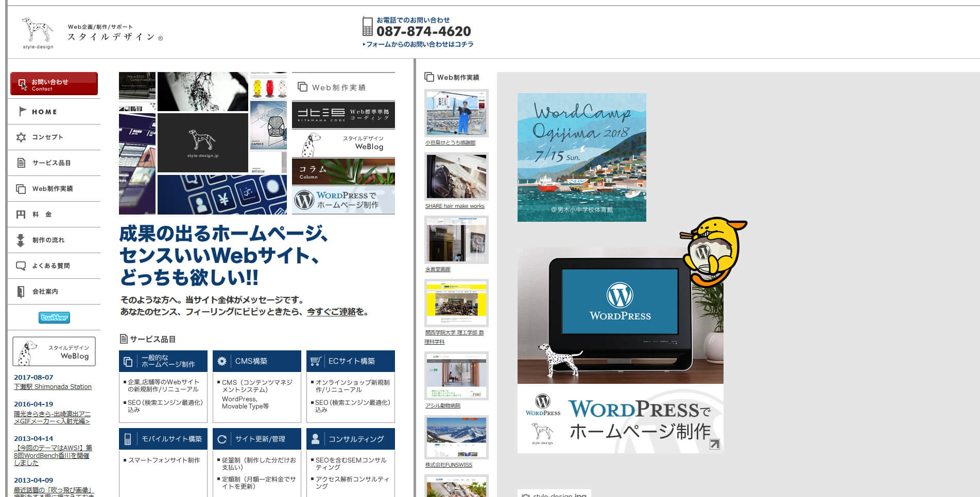Follow the 株式会社FUNSWISS link

(x=449, y=465)
